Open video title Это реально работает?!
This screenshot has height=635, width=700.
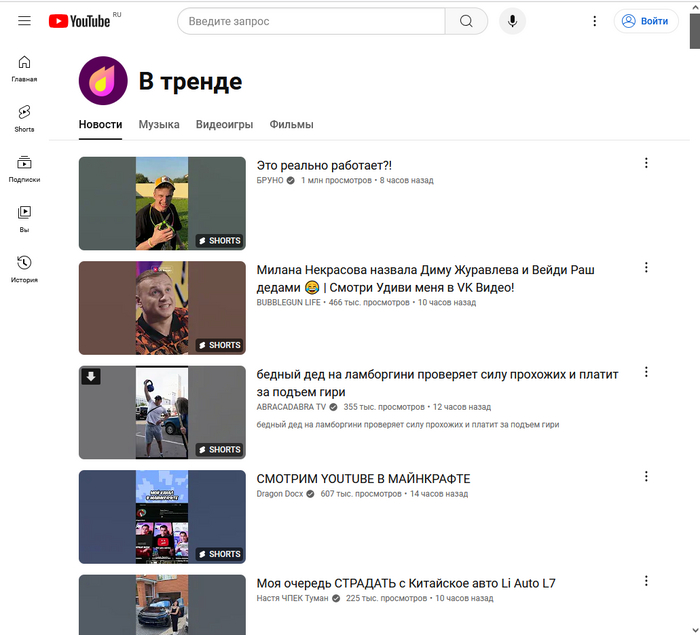(324, 166)
